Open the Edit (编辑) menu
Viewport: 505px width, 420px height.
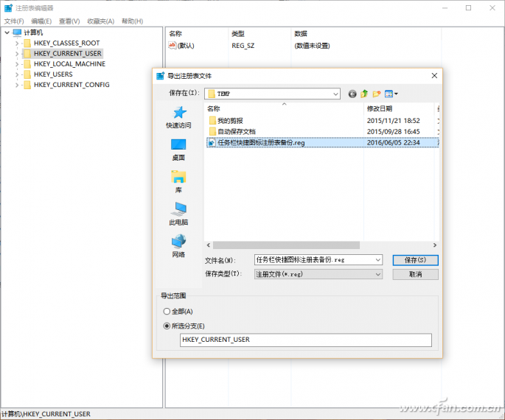(x=41, y=21)
